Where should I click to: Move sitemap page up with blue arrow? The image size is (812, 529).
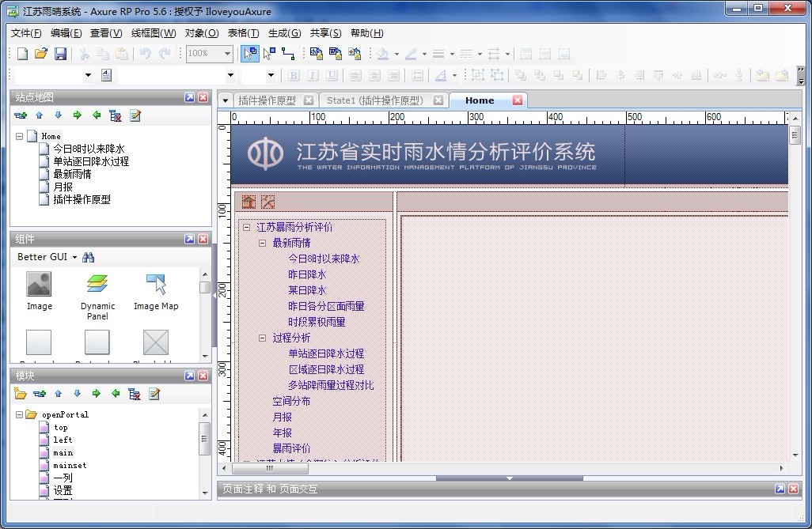pyautogui.click(x=40, y=115)
